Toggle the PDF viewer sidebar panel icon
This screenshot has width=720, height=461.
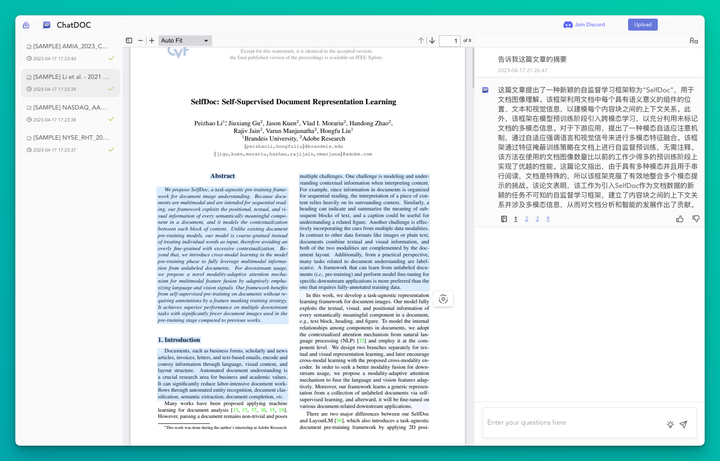pos(129,40)
